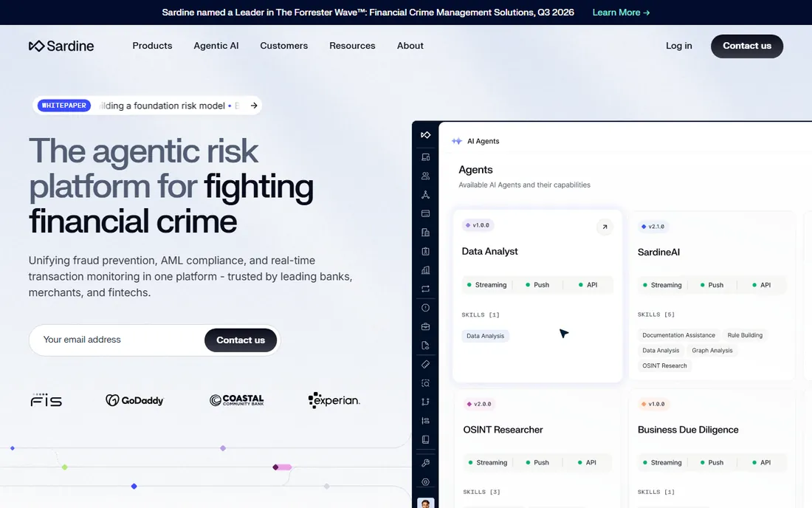This screenshot has height=508, width=812.
Task: Click the header Contact us button
Action: pyautogui.click(x=747, y=46)
